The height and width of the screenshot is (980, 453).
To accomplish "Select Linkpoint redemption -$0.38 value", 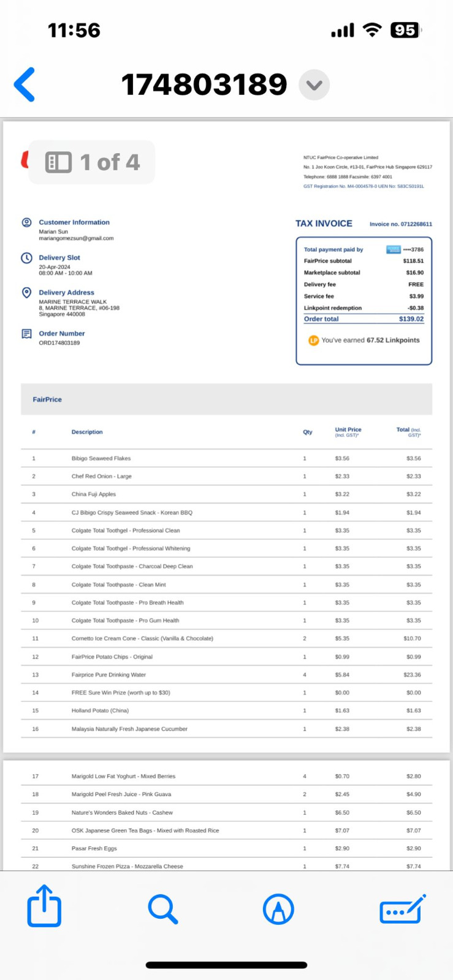I will click(x=416, y=308).
